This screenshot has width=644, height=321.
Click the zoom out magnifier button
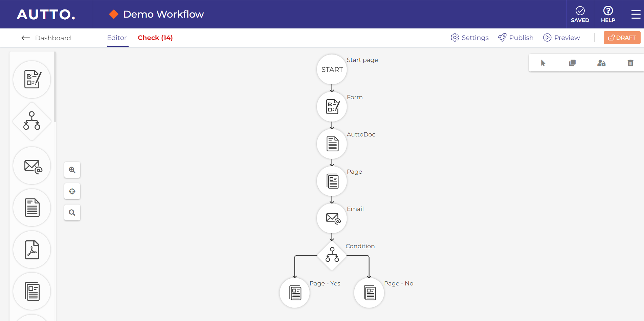click(72, 213)
